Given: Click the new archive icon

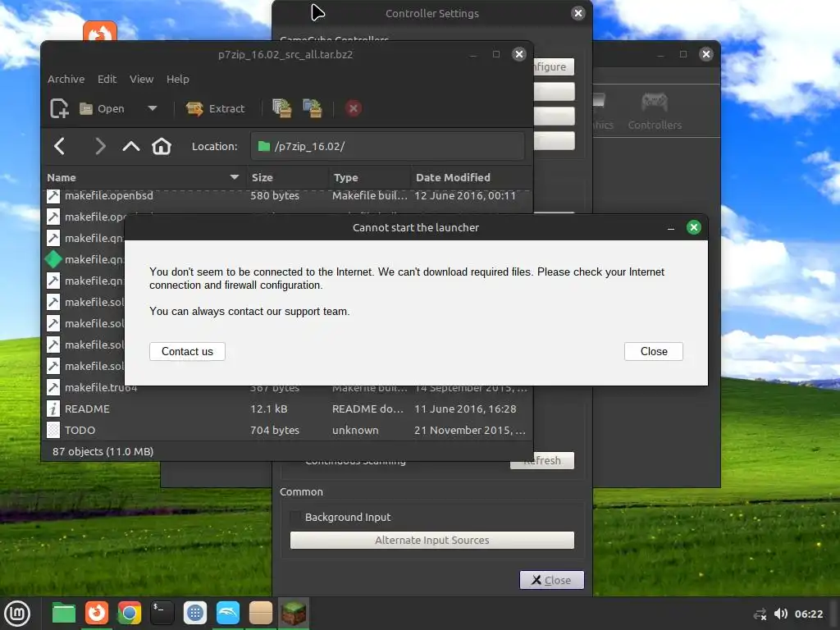Looking at the screenshot, I should [x=59, y=108].
